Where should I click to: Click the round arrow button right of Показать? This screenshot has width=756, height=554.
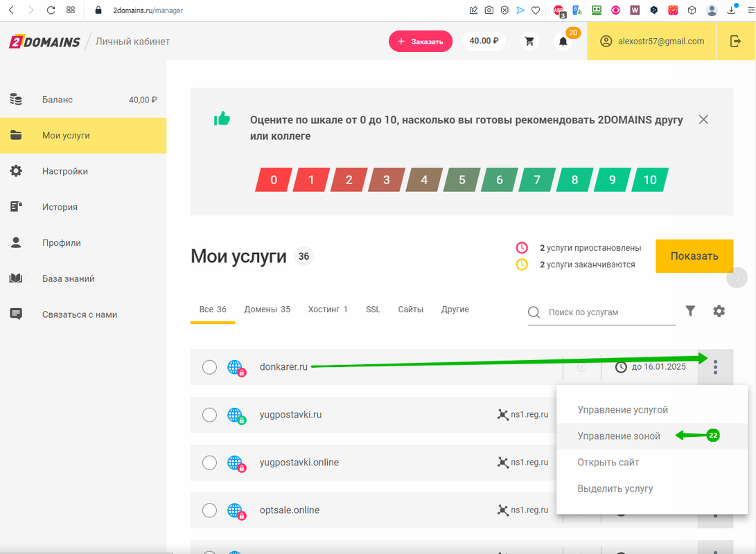[x=737, y=278]
